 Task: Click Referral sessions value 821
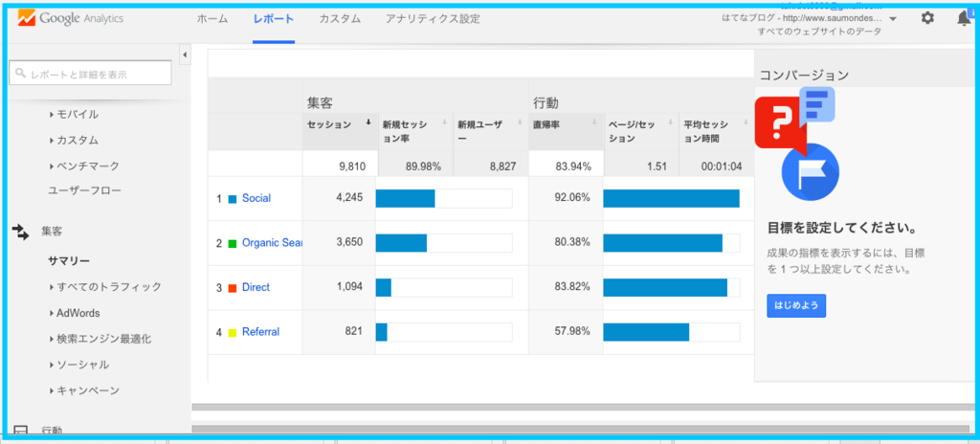354,332
